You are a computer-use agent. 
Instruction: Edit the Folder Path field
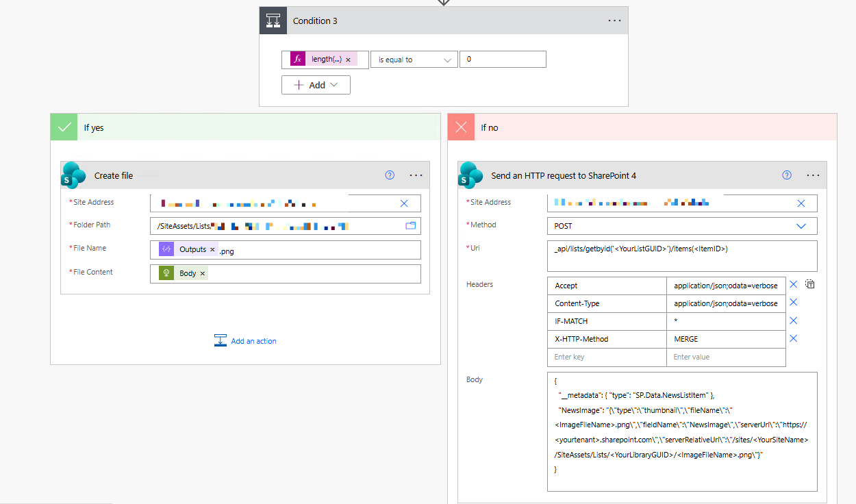click(286, 226)
